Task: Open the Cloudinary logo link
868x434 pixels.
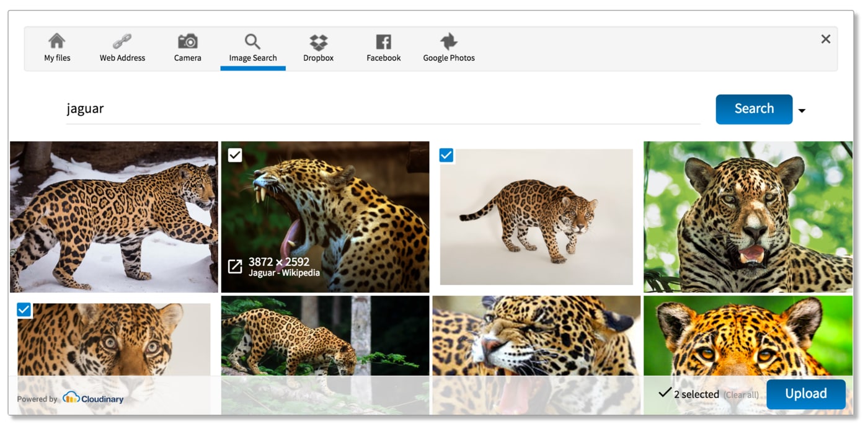Action: (93, 399)
